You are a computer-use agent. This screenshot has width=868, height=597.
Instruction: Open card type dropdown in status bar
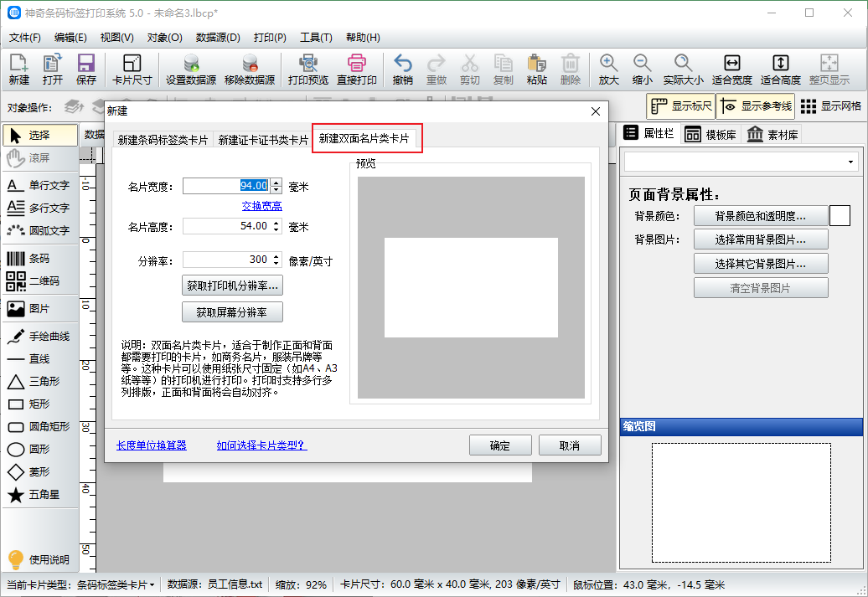click(152, 584)
